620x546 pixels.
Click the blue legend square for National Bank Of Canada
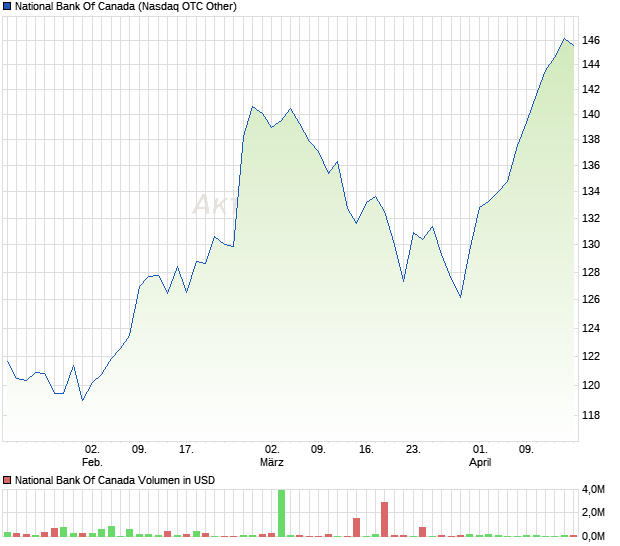[7, 6]
